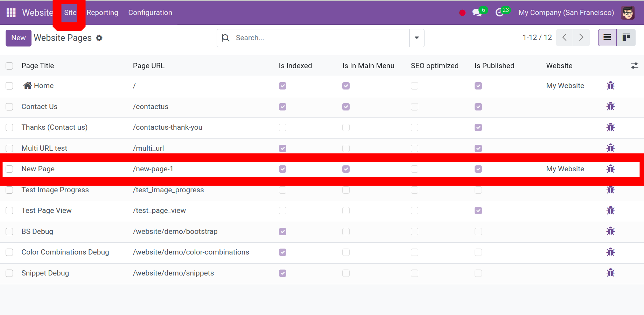The height and width of the screenshot is (315, 644).
Task: Go to the next page of records
Action: point(581,37)
